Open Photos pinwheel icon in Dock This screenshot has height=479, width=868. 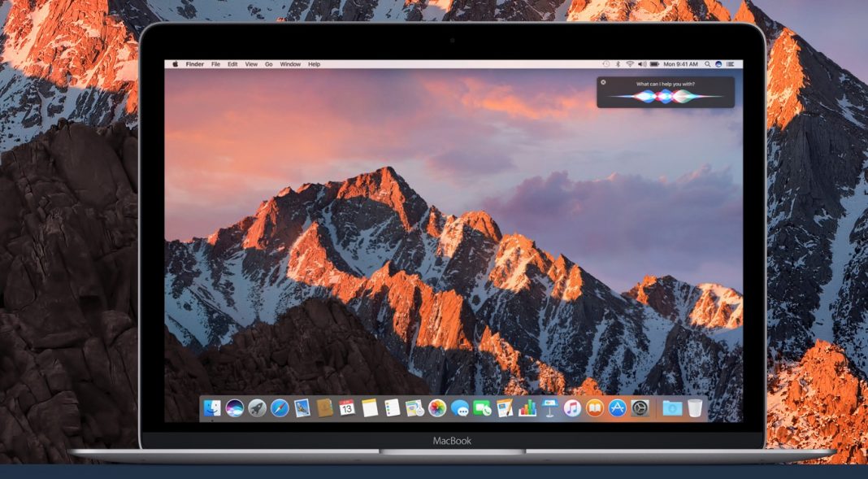click(x=437, y=408)
